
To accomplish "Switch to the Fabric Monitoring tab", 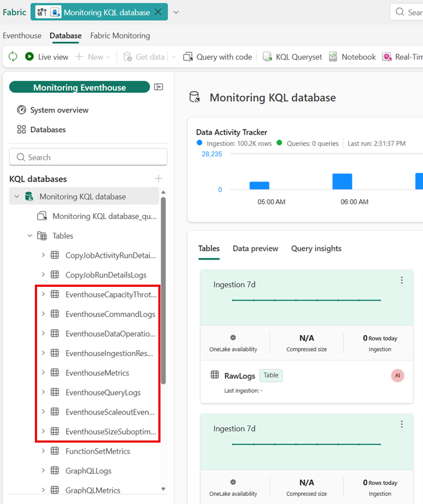I will click(120, 35).
